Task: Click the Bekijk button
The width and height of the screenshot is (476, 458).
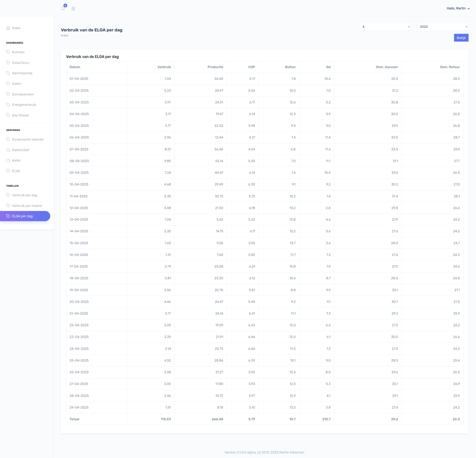Action: tap(461, 38)
